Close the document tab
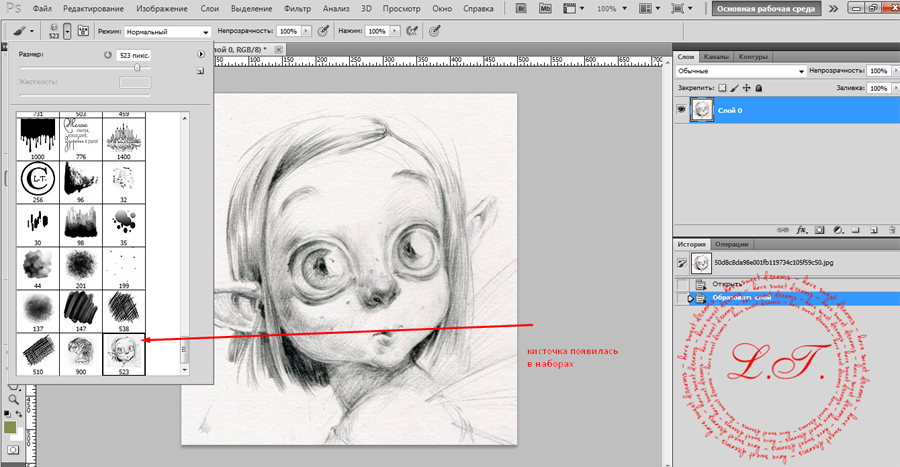Screen dimensions: 900x467 (x=278, y=50)
